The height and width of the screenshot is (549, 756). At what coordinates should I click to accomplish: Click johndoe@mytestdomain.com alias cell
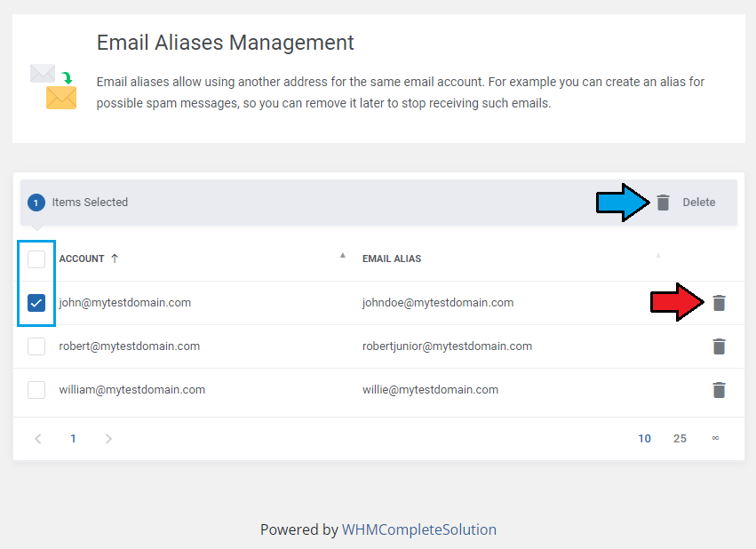point(438,303)
